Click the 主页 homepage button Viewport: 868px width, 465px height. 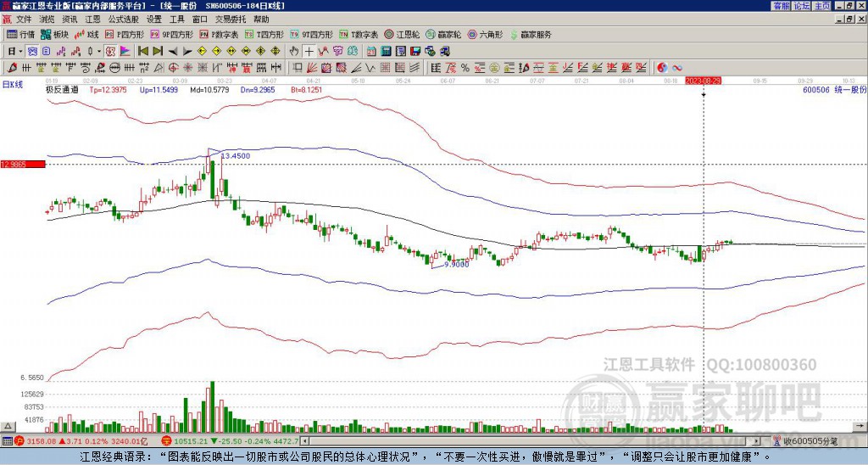(x=822, y=6)
